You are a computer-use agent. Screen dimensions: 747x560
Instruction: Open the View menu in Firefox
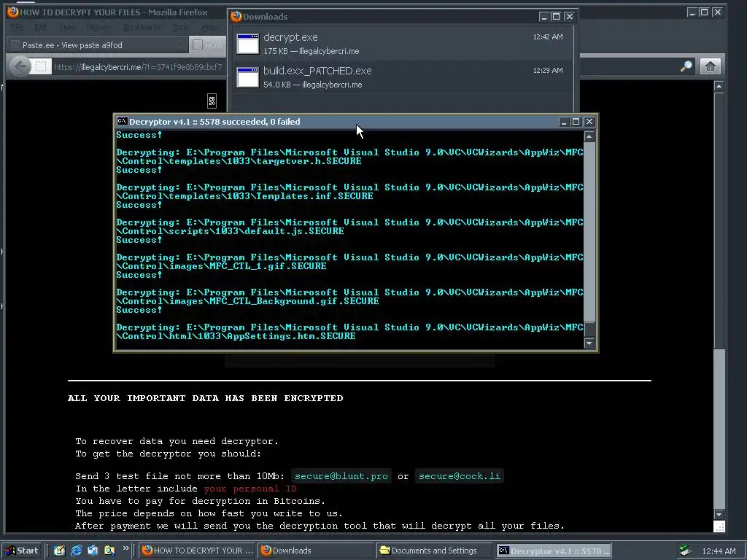coord(67,27)
